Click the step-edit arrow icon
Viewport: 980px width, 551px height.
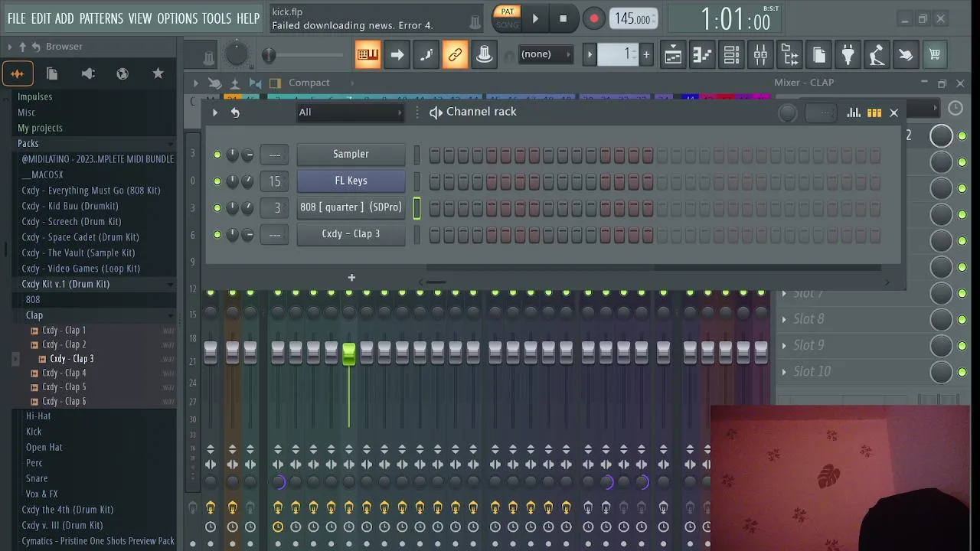point(397,54)
